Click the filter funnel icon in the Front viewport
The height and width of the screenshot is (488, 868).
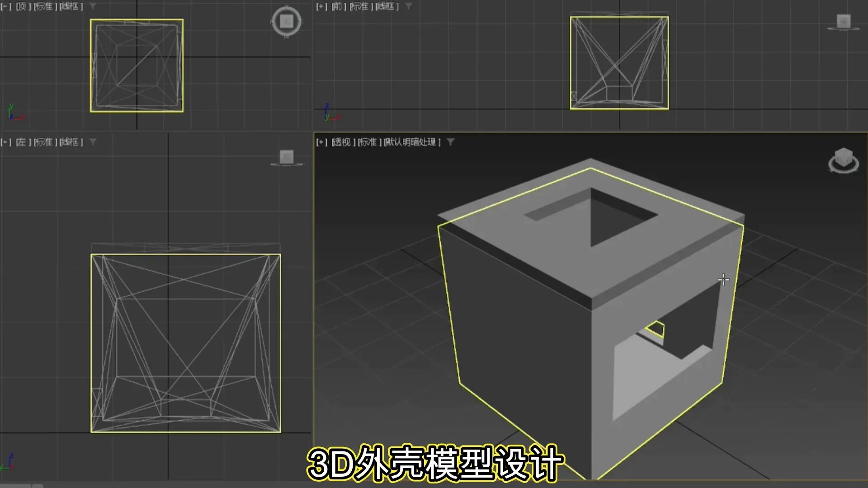coord(409,6)
